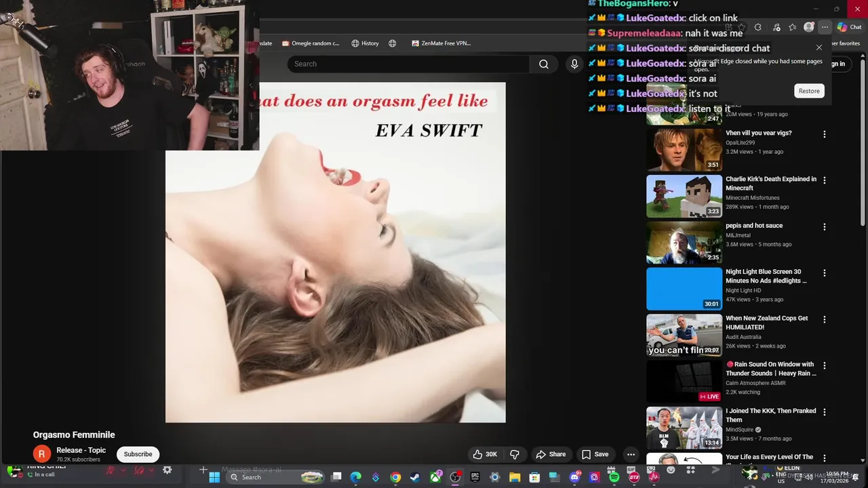Open Discord user settings gear icon
Viewport: 868px width, 488px height.
[x=167, y=470]
